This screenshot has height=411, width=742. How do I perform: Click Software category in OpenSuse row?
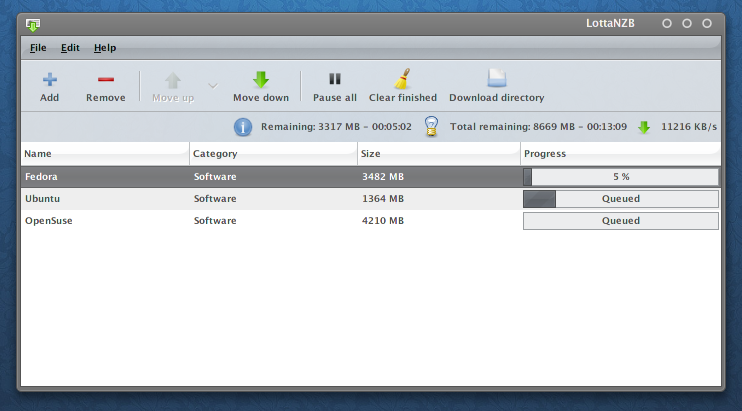tap(215, 221)
